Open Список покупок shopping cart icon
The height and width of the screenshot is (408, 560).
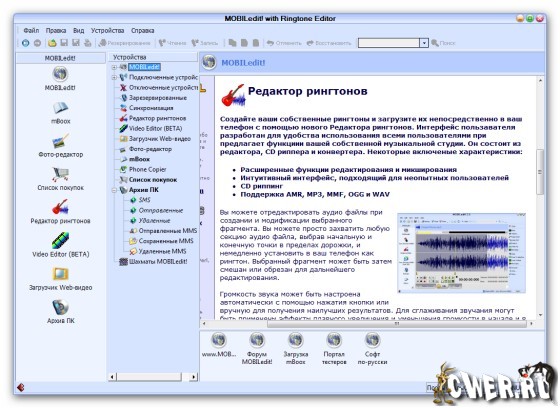60,174
